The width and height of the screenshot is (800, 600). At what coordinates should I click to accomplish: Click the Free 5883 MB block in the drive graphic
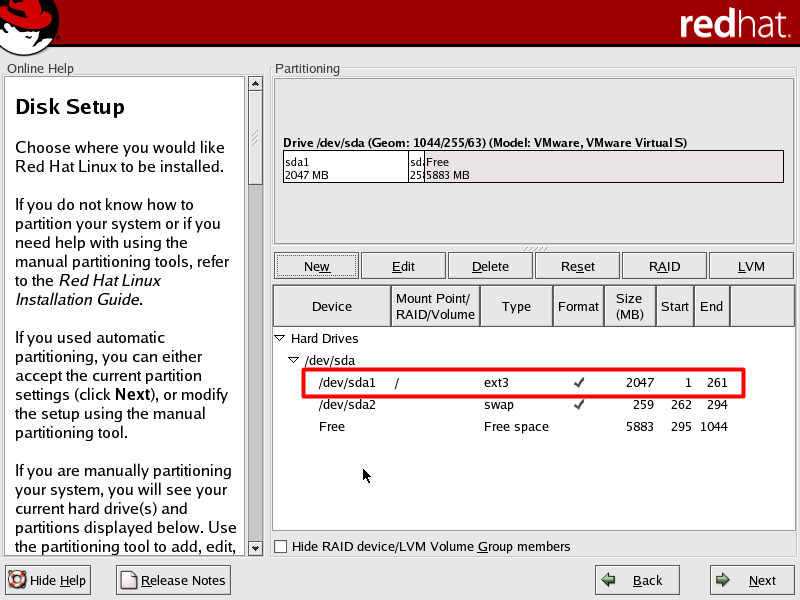click(x=604, y=166)
